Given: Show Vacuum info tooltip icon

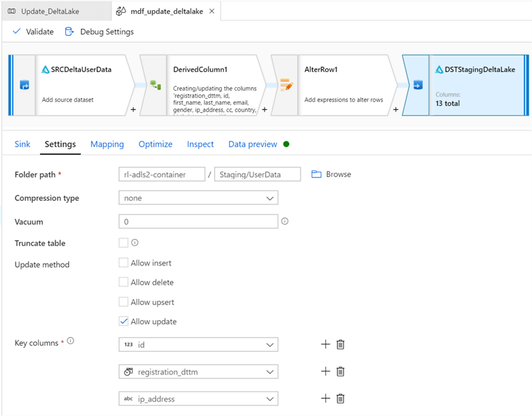Looking at the screenshot, I should (x=285, y=221).
